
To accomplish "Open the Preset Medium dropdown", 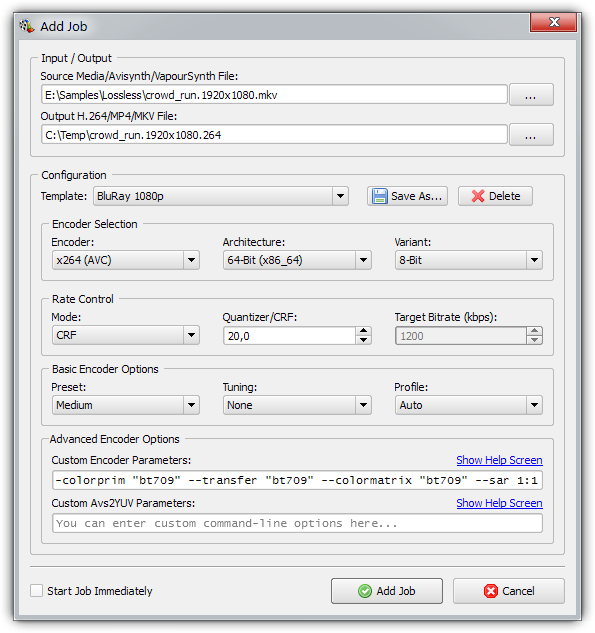I will 126,405.
